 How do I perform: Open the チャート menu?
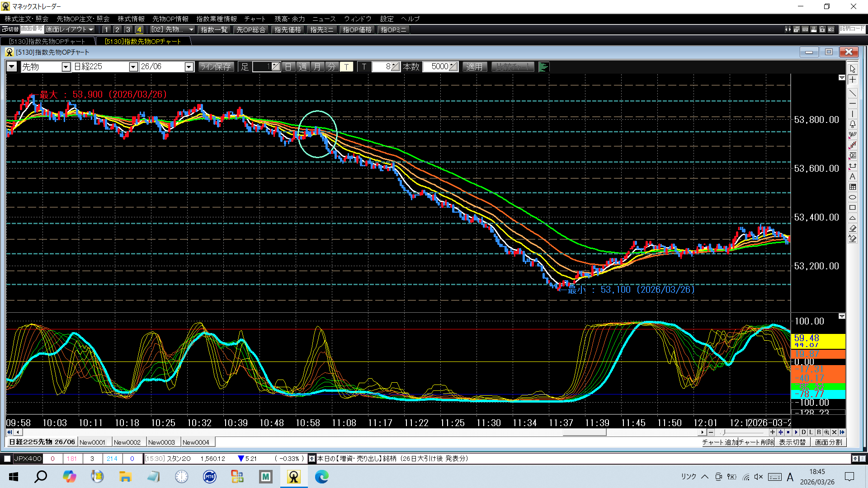255,19
